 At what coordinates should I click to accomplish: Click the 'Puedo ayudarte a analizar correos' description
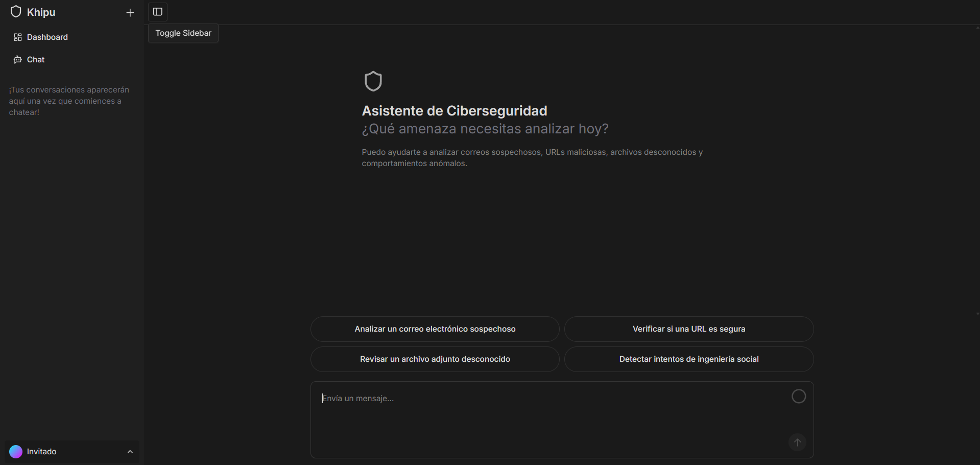tap(532, 158)
